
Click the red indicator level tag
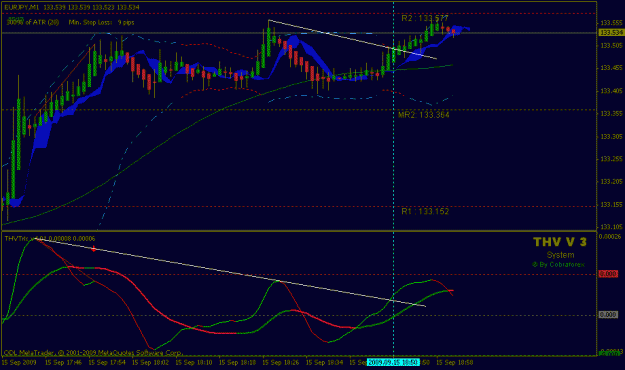[608, 274]
